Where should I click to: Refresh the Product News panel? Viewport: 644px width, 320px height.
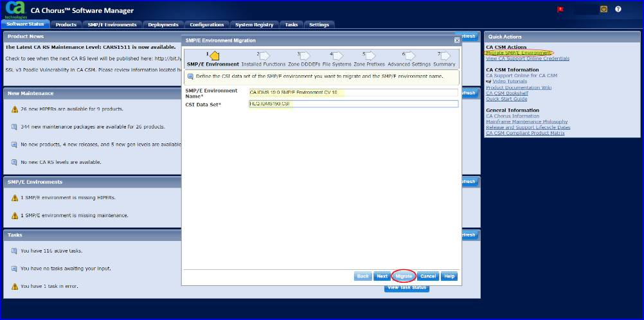[x=469, y=37]
